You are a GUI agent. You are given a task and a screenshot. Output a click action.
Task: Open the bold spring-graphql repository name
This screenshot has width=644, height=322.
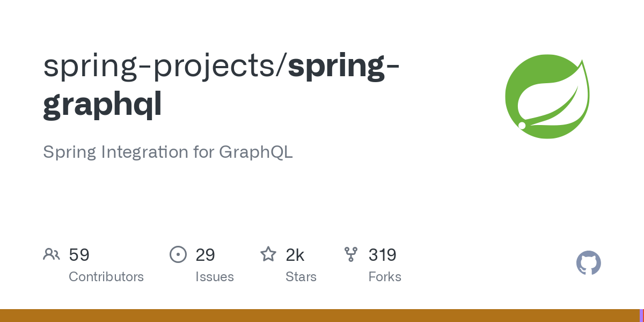[221, 86]
